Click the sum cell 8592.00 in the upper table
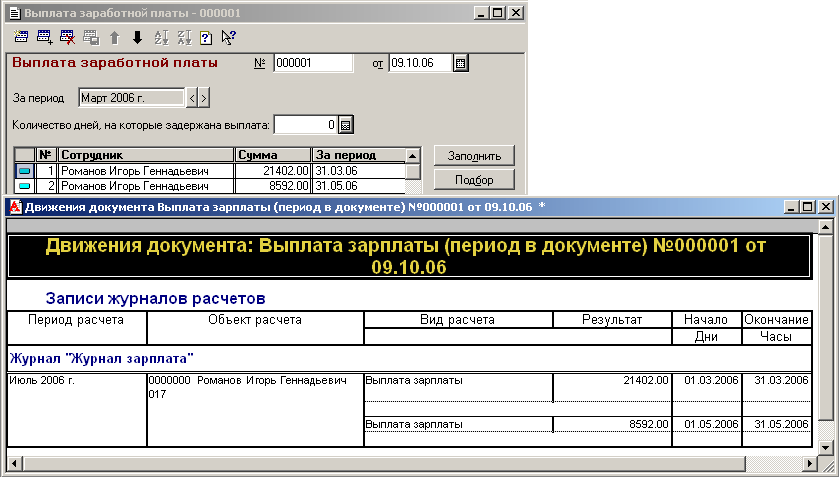This screenshot has height=477, width=839. pyautogui.click(x=273, y=186)
